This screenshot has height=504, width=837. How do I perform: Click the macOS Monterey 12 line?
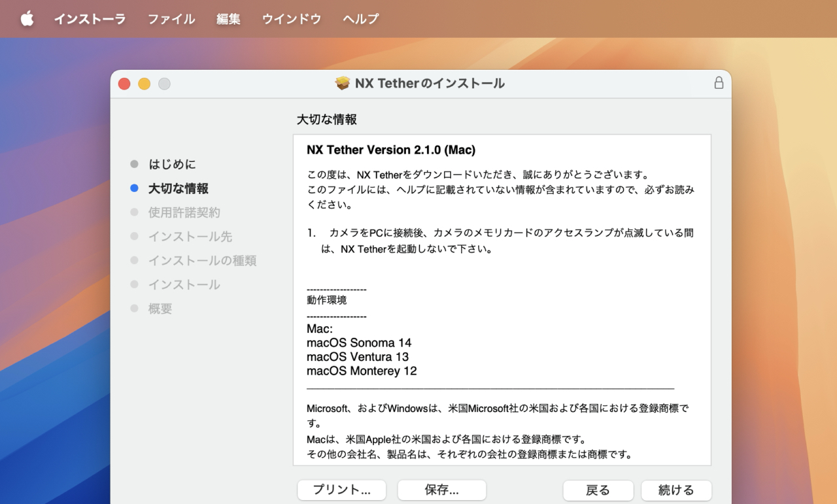pyautogui.click(x=362, y=371)
